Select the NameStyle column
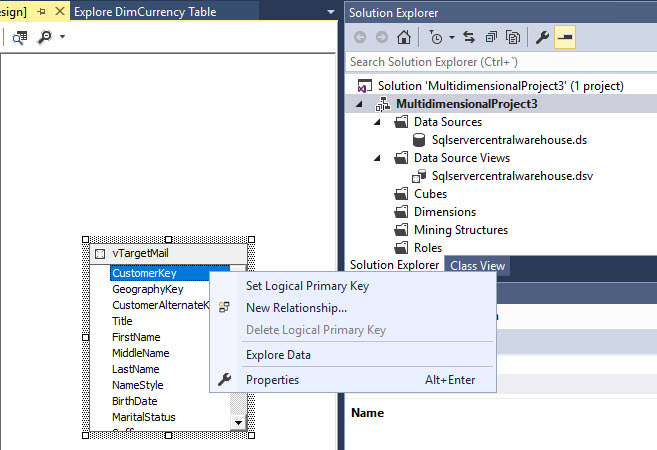657x450 pixels. [137, 385]
